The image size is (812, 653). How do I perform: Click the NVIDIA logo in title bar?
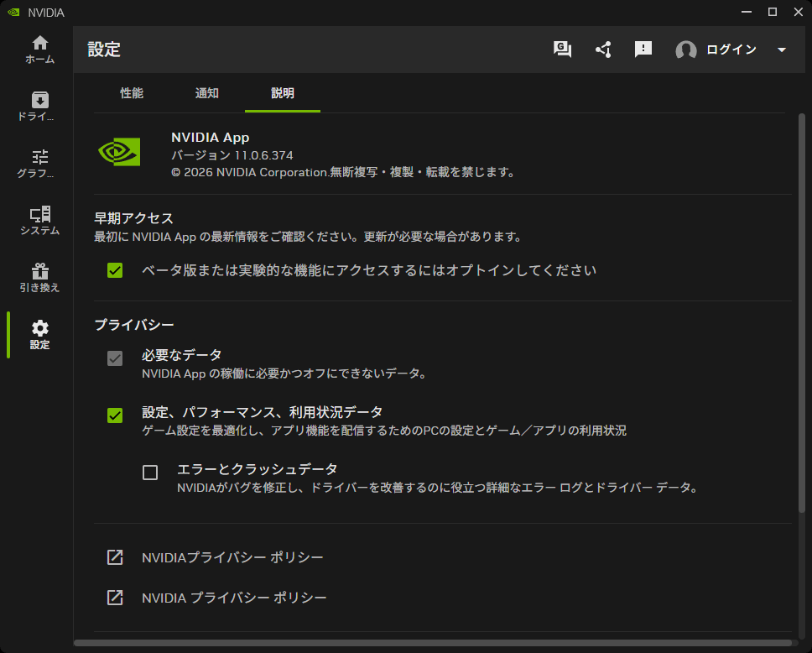(x=14, y=12)
